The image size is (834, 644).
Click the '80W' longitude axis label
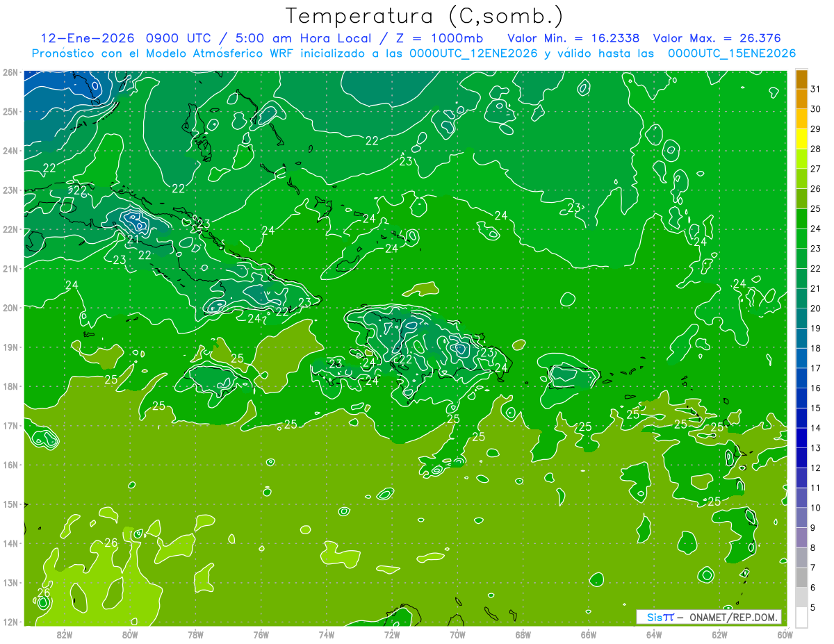point(130,634)
